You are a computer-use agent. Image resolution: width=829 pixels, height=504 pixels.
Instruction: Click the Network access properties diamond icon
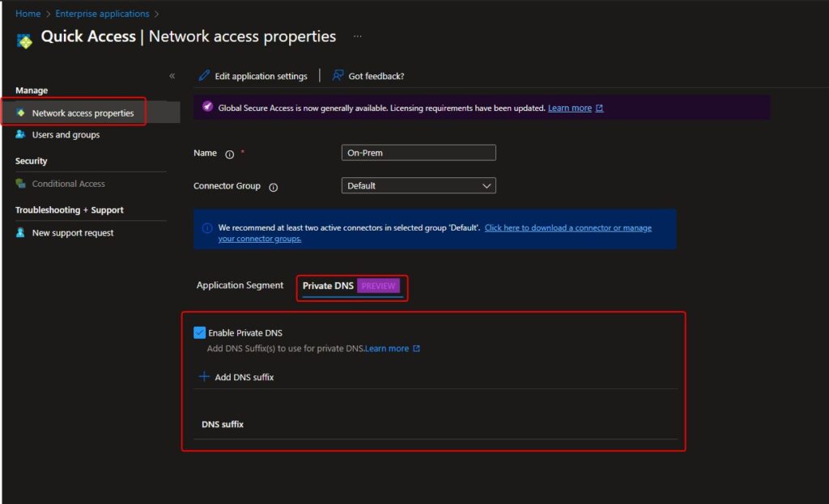pyautogui.click(x=20, y=112)
